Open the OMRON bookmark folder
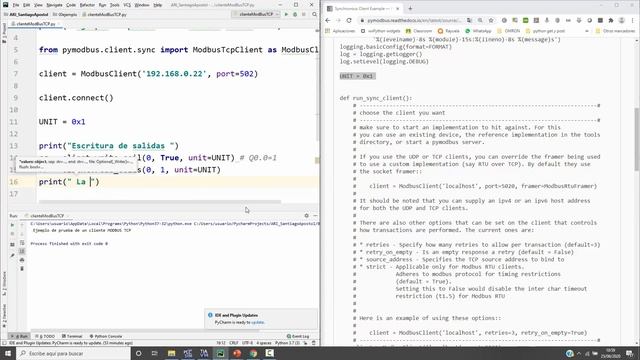Screen dimensions: 640x360 [x=509, y=31]
